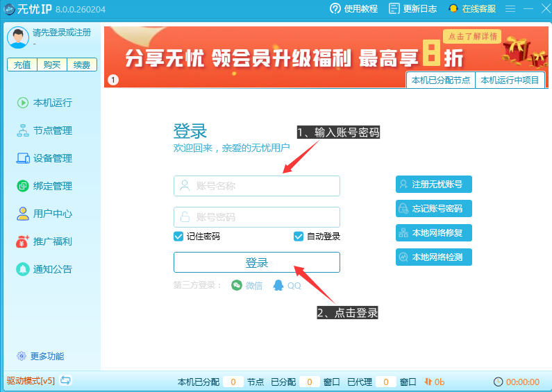Open 节点管理 node management

click(44, 130)
